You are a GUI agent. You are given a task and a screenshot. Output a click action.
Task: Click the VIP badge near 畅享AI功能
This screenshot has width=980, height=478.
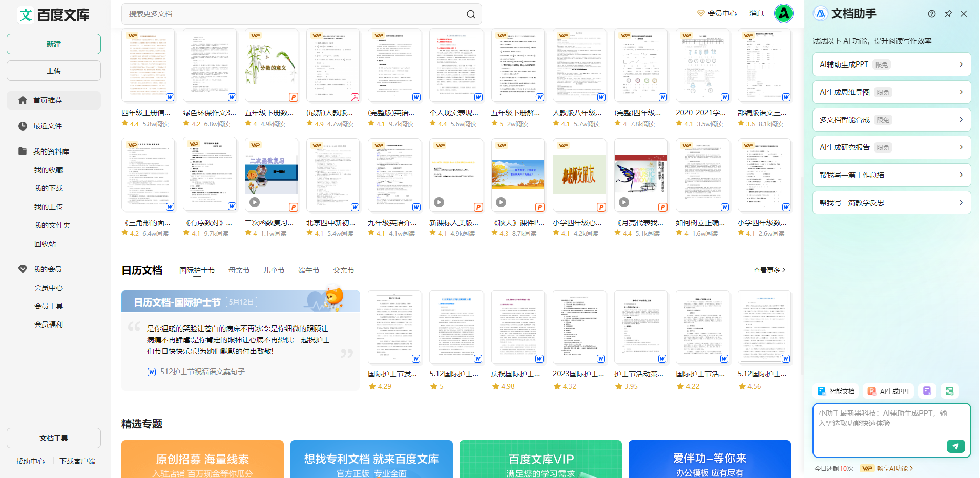[x=867, y=468]
